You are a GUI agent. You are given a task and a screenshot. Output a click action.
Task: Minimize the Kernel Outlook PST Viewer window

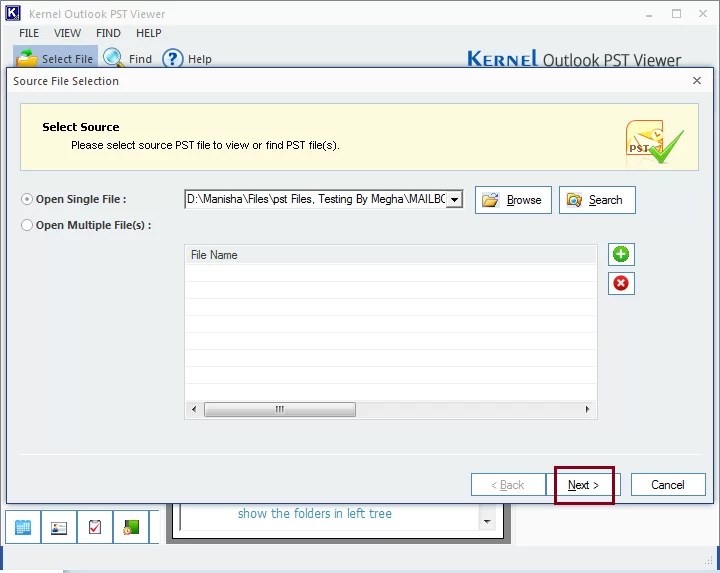[649, 14]
